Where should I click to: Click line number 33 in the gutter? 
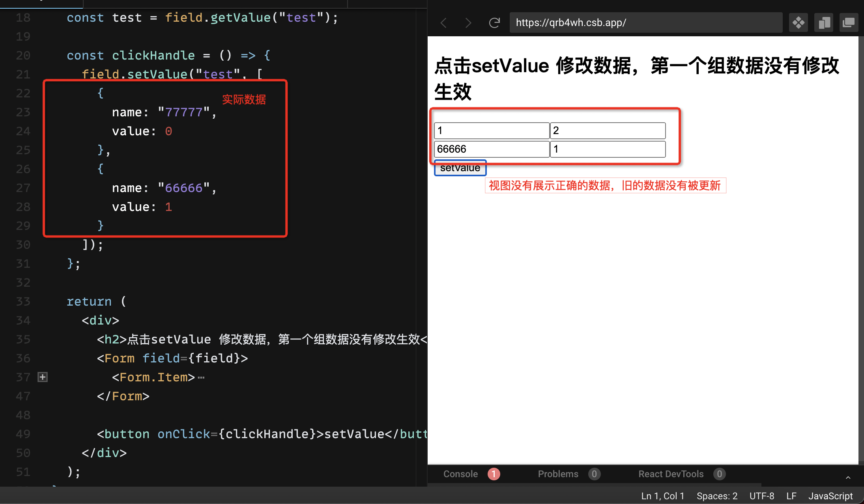[23, 302]
